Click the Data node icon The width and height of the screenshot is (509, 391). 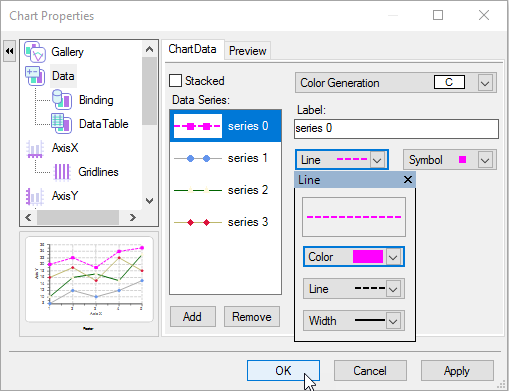[35, 76]
